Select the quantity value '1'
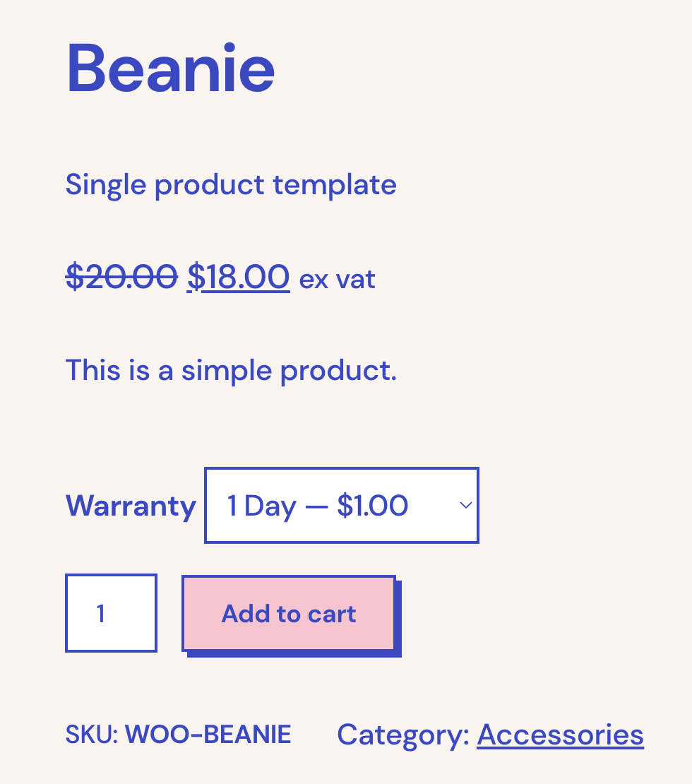The width and height of the screenshot is (692, 784). pyautogui.click(x=101, y=612)
